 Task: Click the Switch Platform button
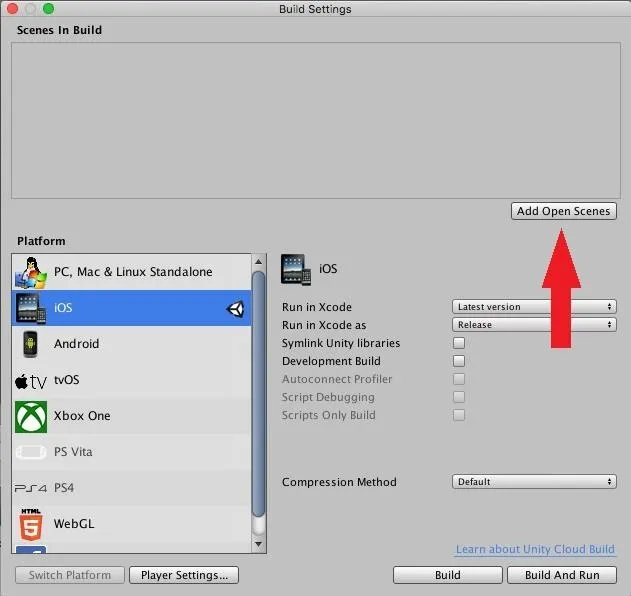point(70,575)
